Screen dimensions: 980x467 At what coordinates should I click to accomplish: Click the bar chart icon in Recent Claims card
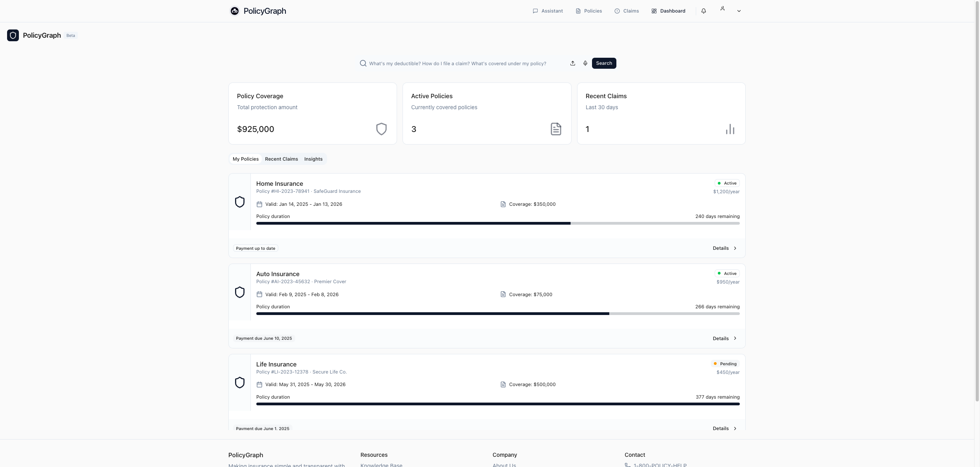(x=730, y=129)
